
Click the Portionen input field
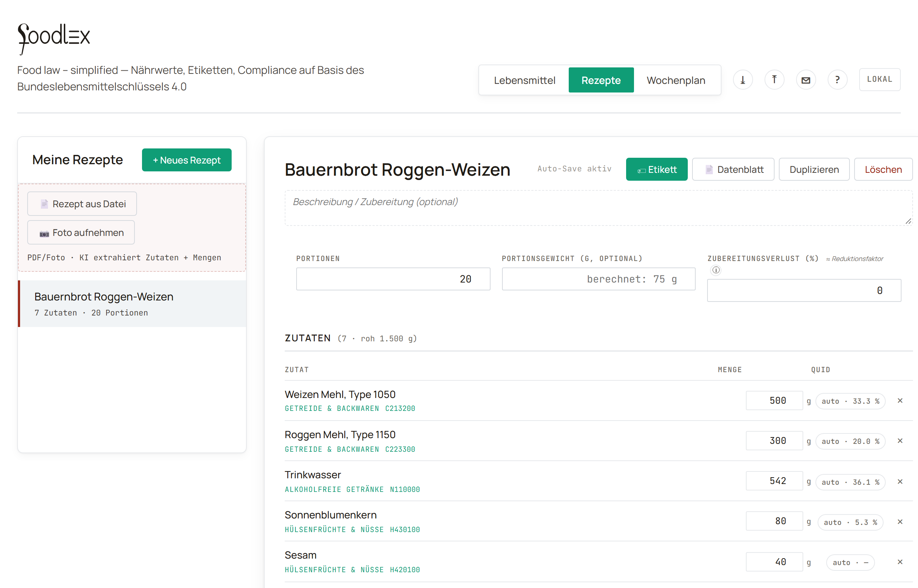(x=393, y=279)
